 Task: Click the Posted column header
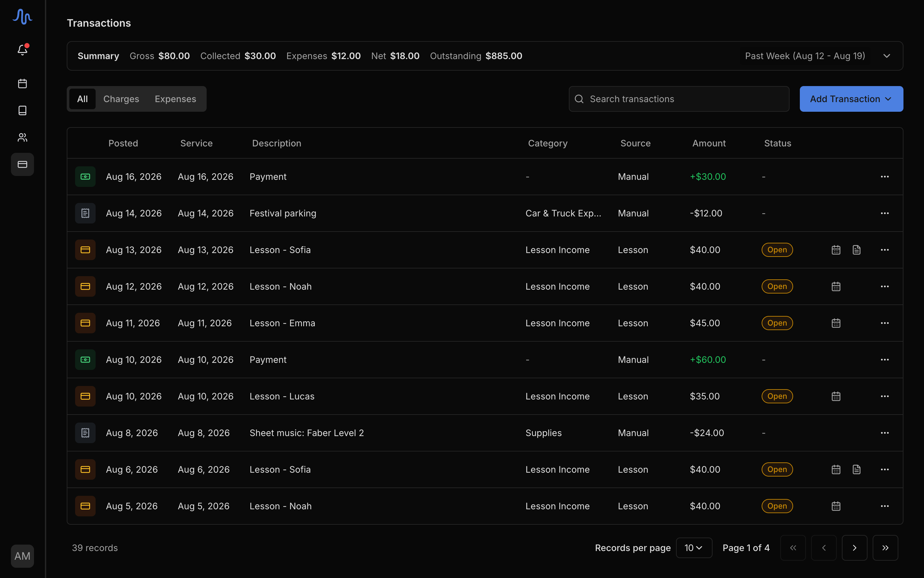click(123, 143)
